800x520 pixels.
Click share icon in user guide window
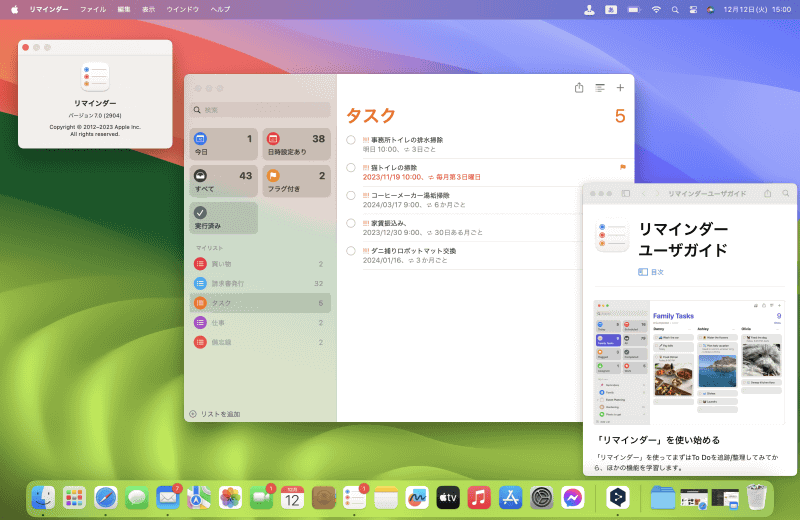[767, 193]
